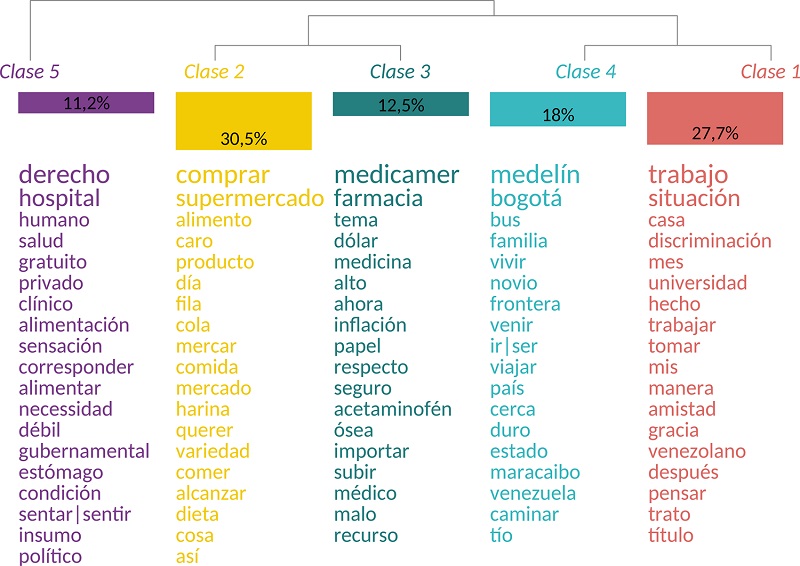Open the Clase 4 label
The width and height of the screenshot is (800, 566).
pyautogui.click(x=585, y=71)
